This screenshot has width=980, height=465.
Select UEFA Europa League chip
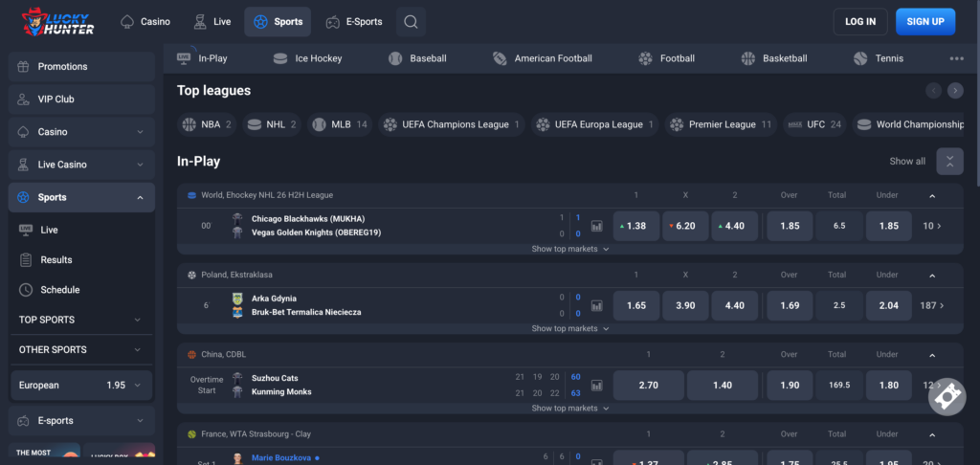point(595,124)
